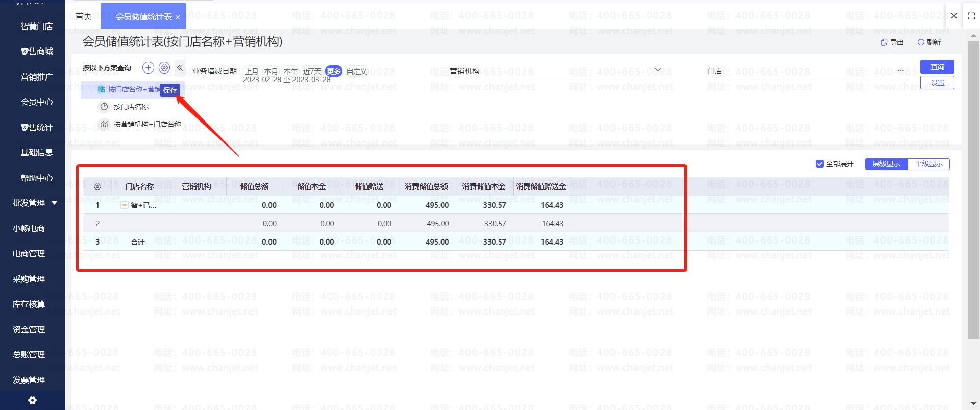Open the 营销机构 dropdown
Image resolution: width=980 pixels, height=410 pixels.
point(658,70)
